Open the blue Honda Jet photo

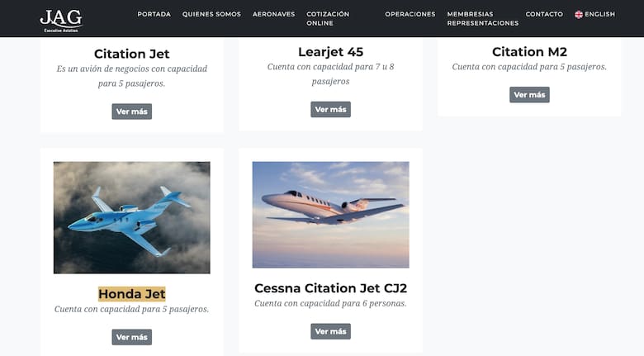[132, 217]
